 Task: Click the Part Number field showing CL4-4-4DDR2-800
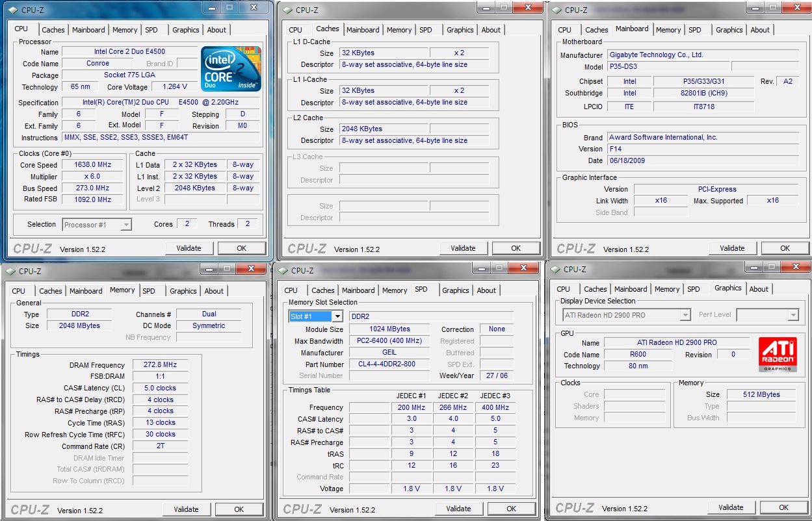coord(389,364)
